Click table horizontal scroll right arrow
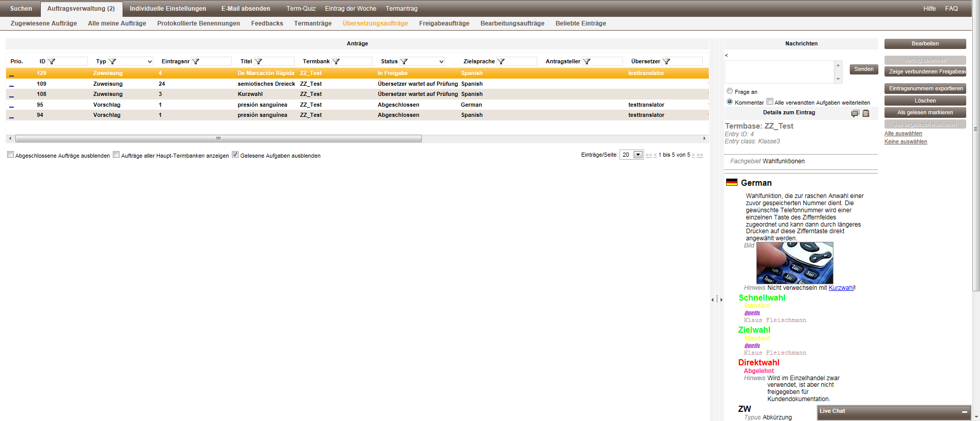 (x=704, y=138)
